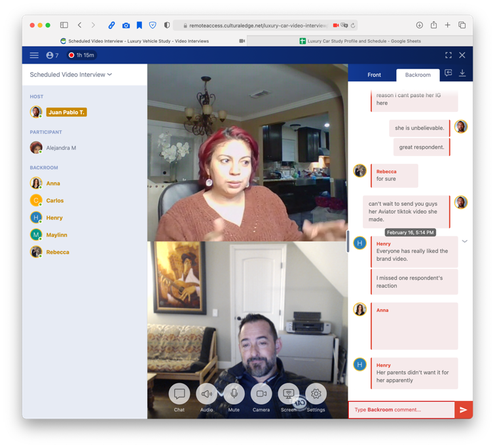The height and width of the screenshot is (448, 495).
Task: Download the chat transcript
Action: (x=462, y=73)
